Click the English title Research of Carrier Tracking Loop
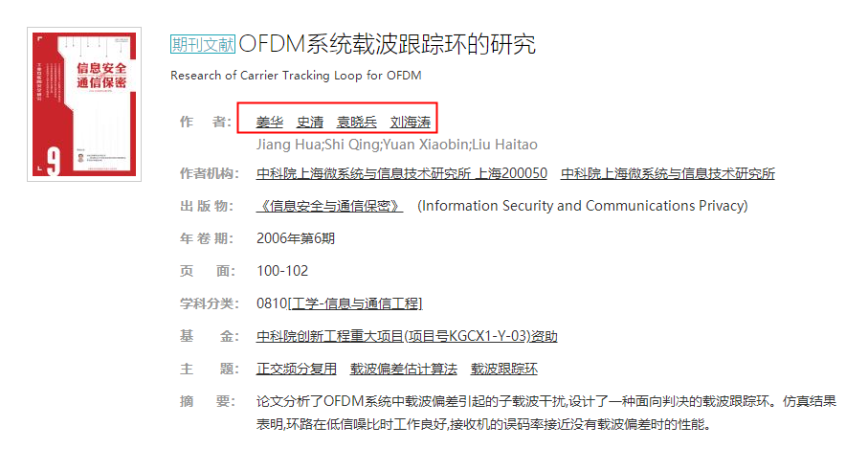 (296, 76)
